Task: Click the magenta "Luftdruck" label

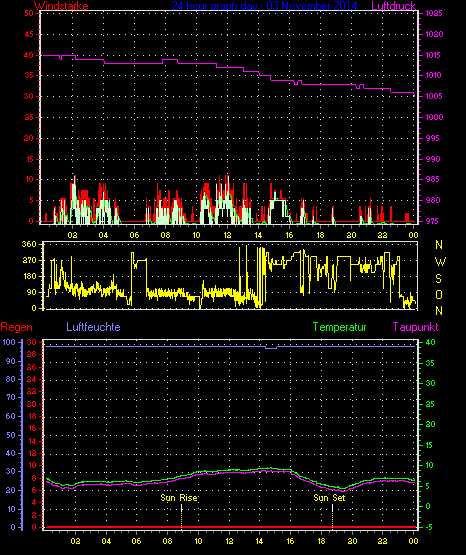Action: point(393,6)
